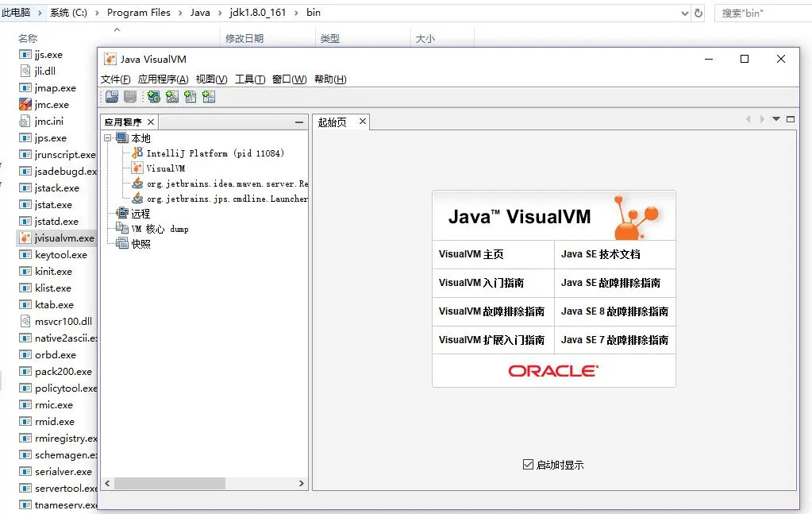The height and width of the screenshot is (514, 812).
Task: Minimize the 应用程序 side panel
Action: point(298,122)
